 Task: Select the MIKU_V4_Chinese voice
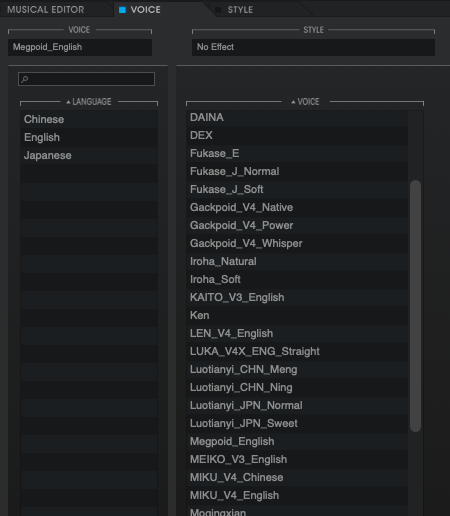coord(297,477)
